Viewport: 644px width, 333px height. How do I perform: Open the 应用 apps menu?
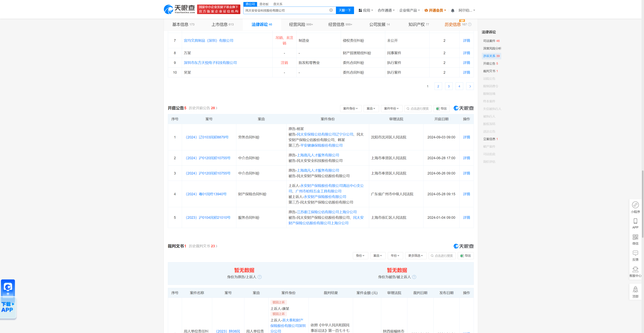click(x=366, y=11)
